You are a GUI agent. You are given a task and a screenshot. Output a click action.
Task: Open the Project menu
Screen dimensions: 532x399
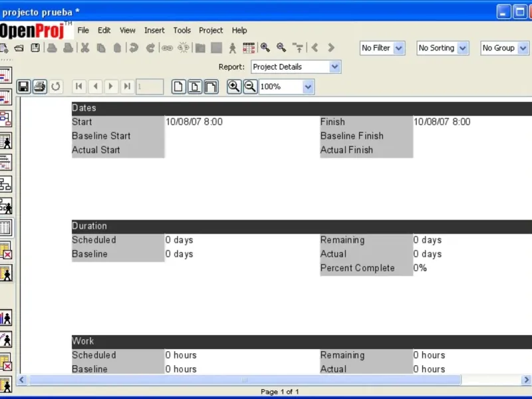[211, 31]
